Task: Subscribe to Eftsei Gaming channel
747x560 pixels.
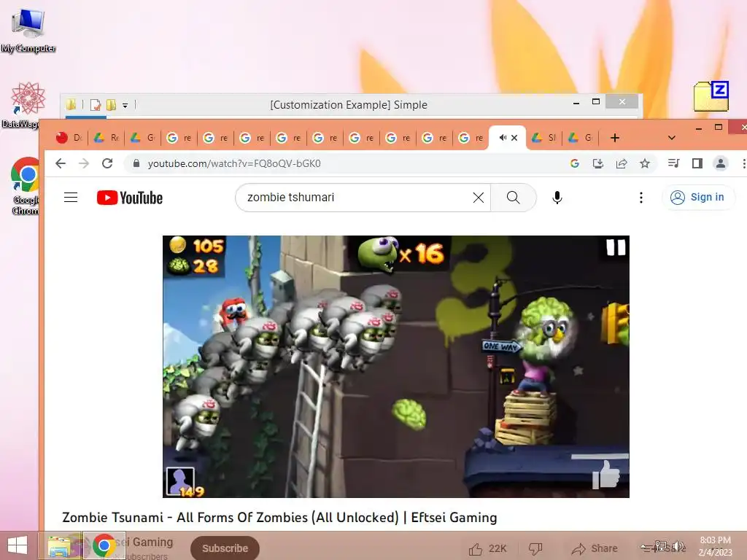Action: tap(225, 548)
